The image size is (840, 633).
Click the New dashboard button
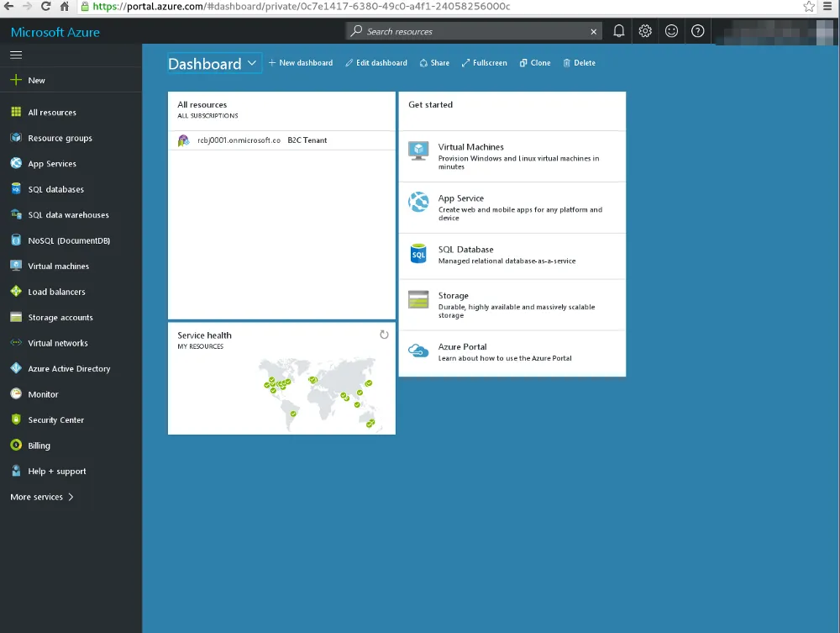pos(301,63)
